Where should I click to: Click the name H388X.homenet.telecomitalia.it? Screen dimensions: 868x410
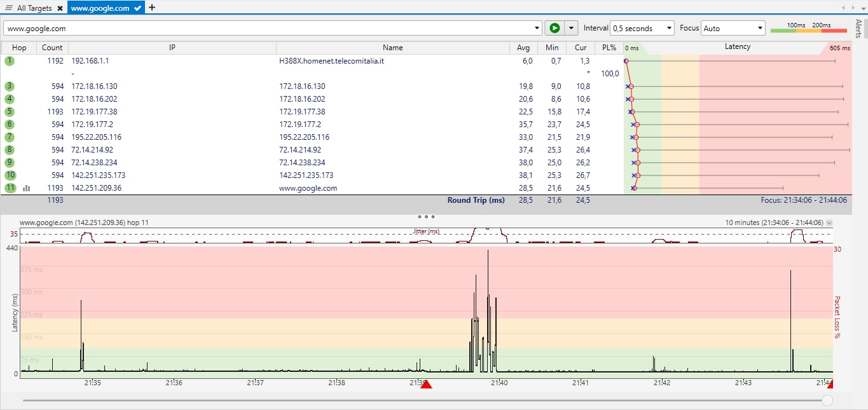coord(332,61)
